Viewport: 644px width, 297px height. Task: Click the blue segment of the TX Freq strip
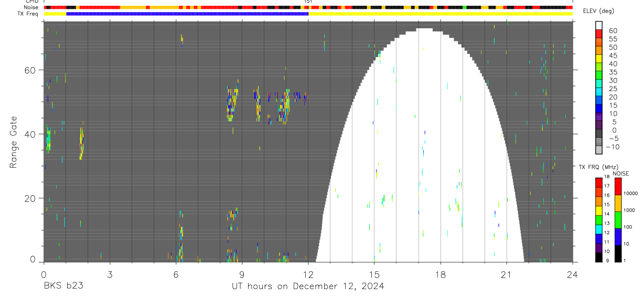click(x=187, y=14)
